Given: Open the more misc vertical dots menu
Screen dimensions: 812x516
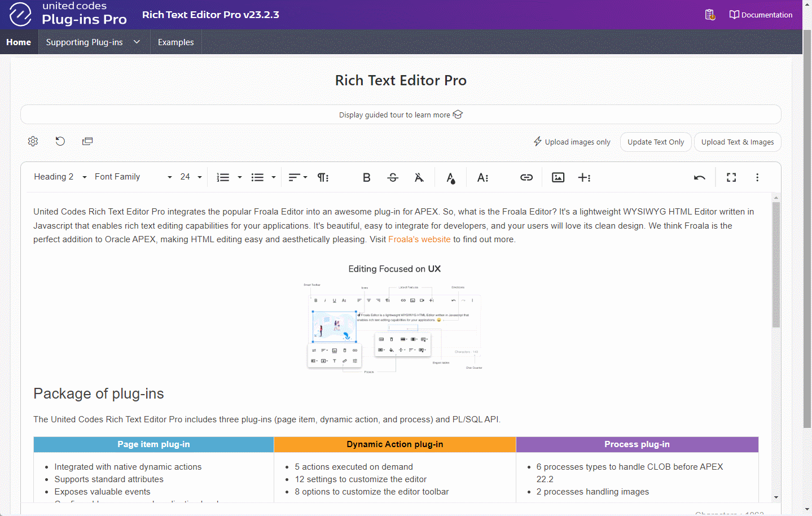Looking at the screenshot, I should tap(757, 177).
